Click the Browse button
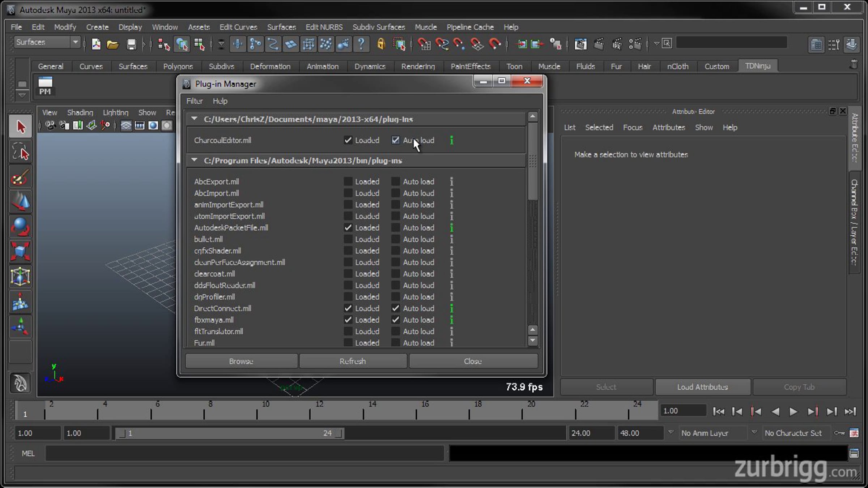This screenshot has width=868, height=488. [x=241, y=361]
